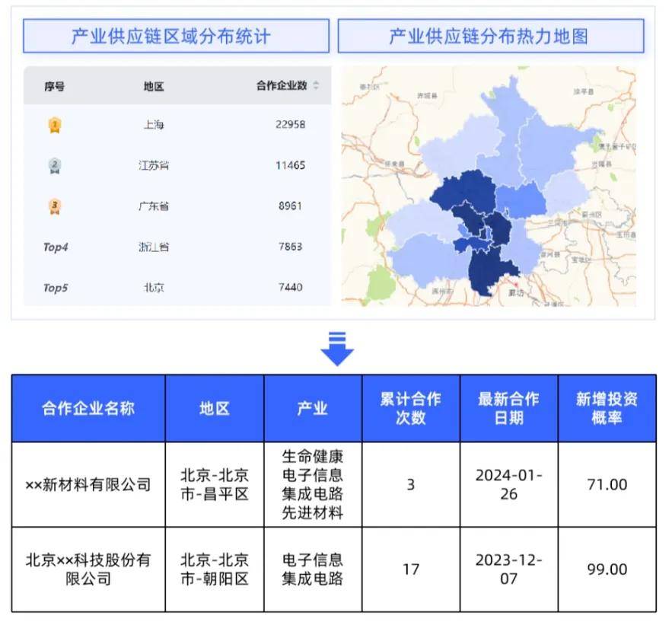Click the value 22958
Screen dimensions: 672x622
pos(290,125)
